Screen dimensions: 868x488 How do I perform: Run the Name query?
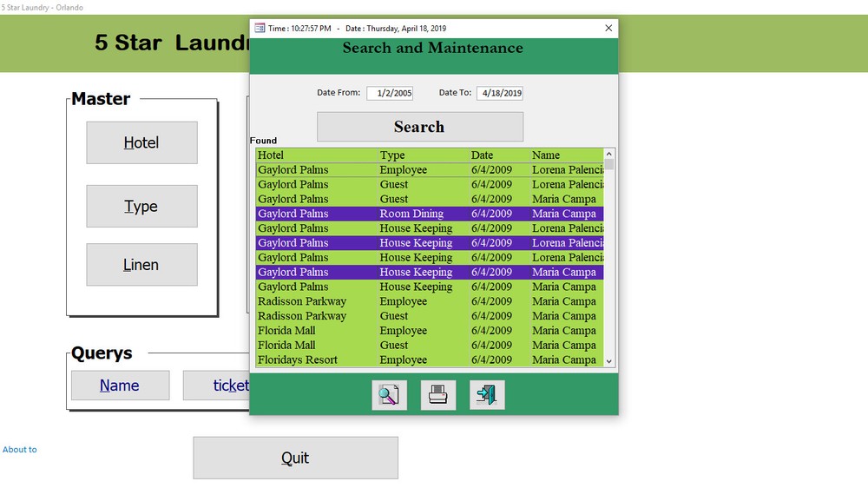(120, 386)
